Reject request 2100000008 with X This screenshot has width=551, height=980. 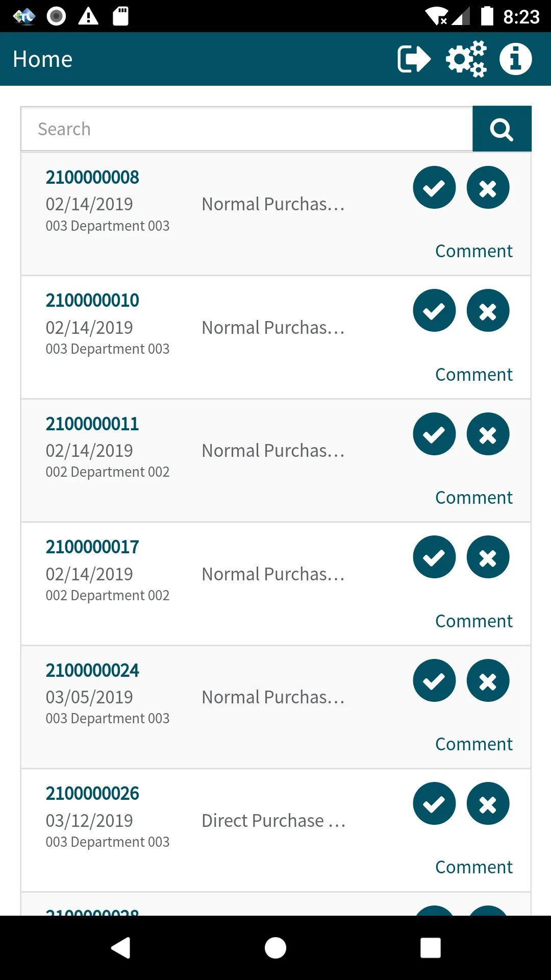488,187
